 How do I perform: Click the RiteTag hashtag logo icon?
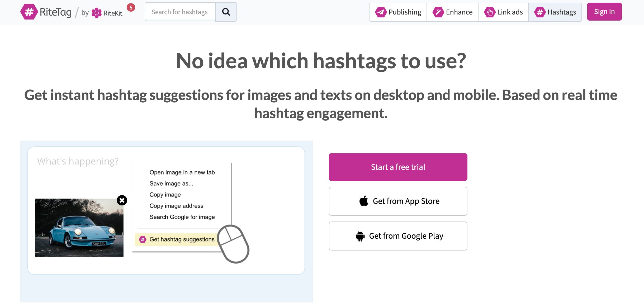[x=29, y=11]
